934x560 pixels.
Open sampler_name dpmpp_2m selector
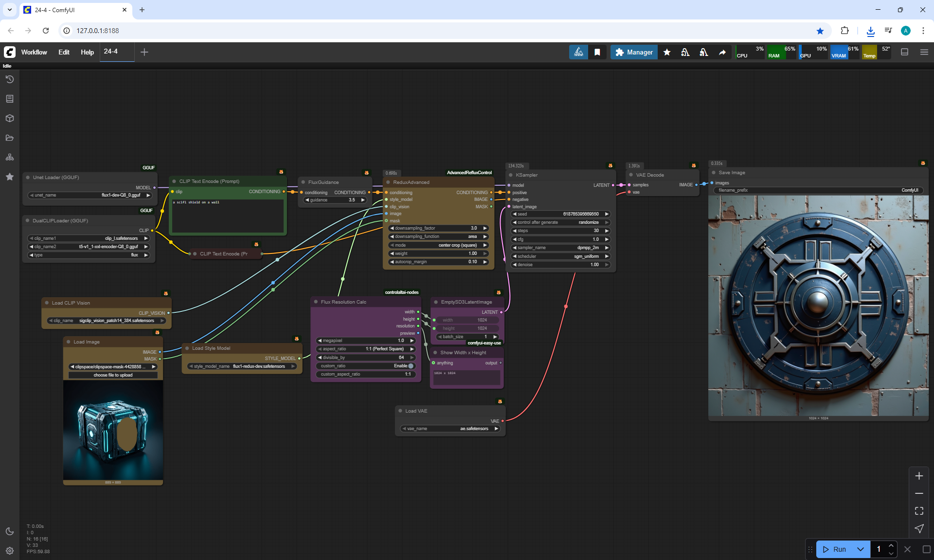(x=560, y=248)
